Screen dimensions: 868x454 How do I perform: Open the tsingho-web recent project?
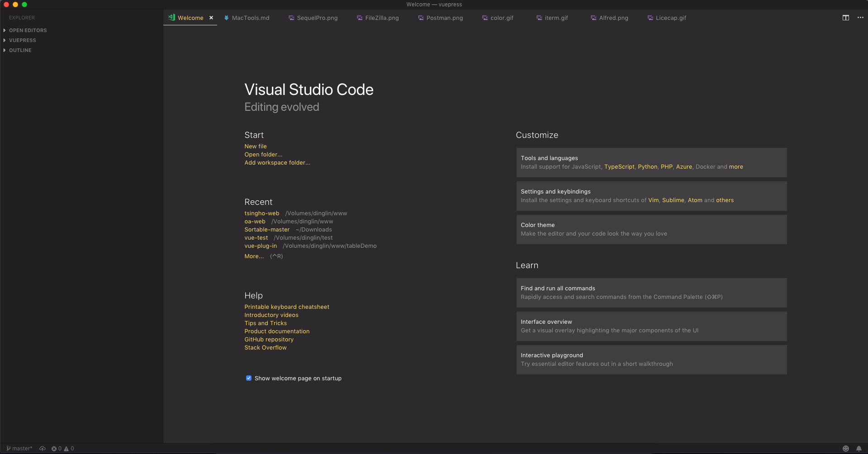click(x=261, y=213)
